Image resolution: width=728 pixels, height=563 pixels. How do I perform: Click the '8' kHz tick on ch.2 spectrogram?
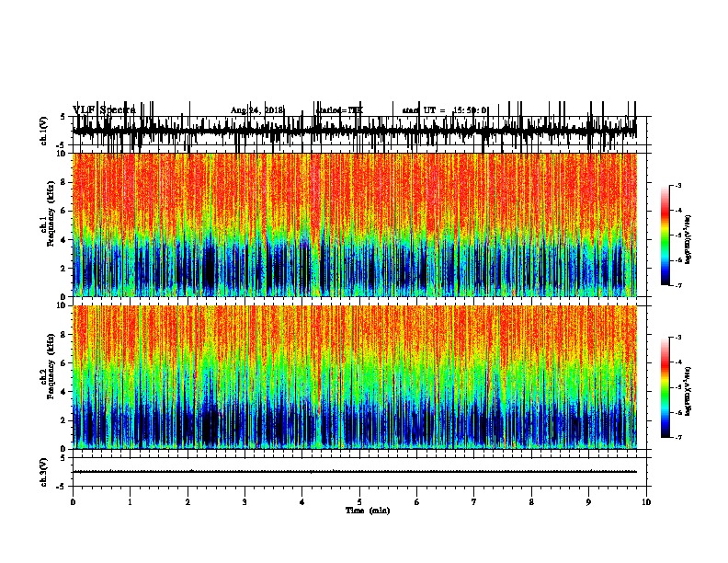(x=63, y=335)
